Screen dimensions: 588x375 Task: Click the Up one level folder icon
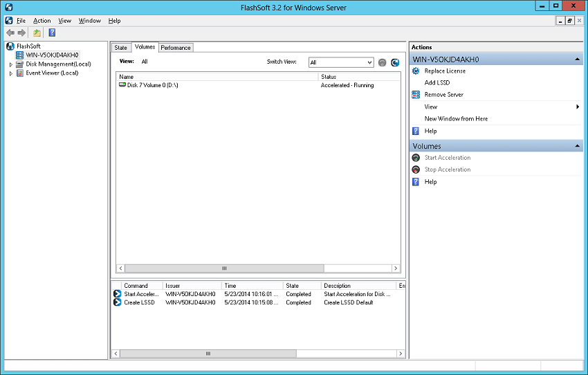click(x=37, y=33)
